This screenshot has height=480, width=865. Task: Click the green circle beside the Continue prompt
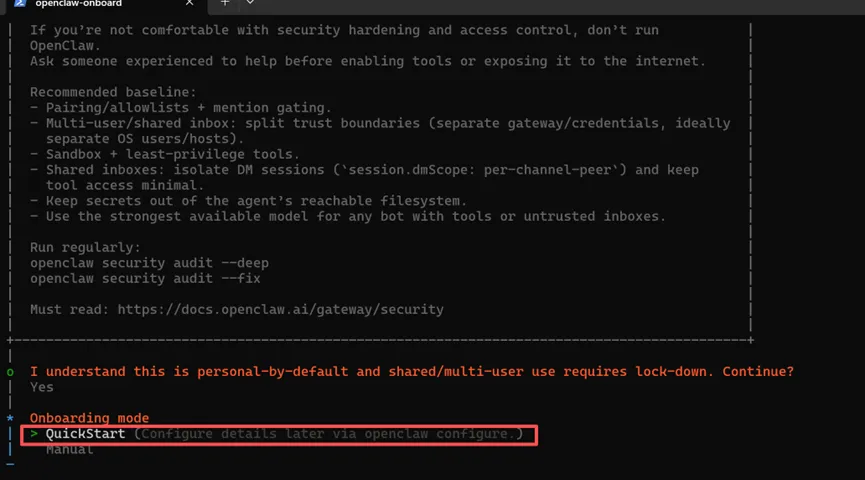(10, 372)
